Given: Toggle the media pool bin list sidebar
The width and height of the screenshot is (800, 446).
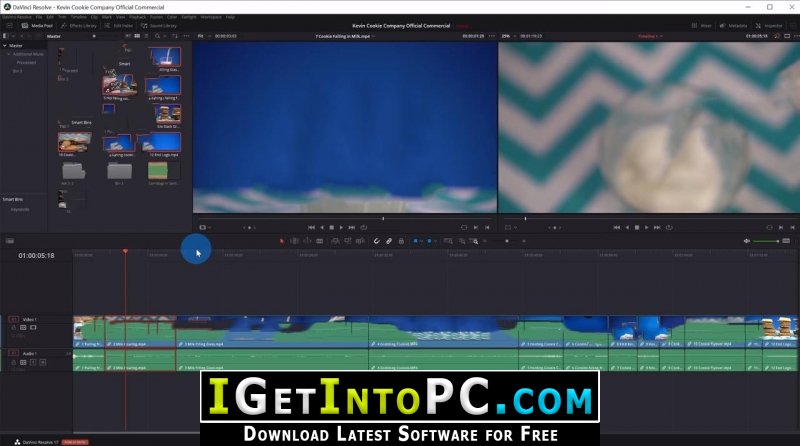Looking at the screenshot, I should point(6,36).
